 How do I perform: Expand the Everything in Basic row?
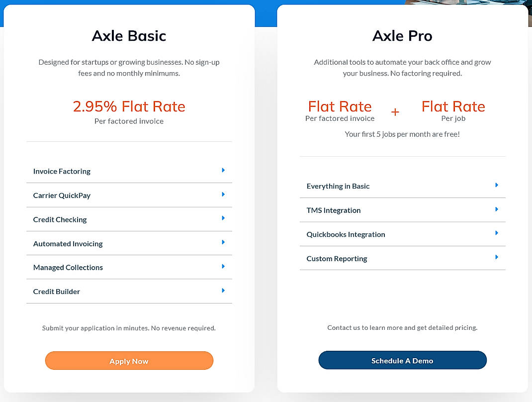[496, 185]
